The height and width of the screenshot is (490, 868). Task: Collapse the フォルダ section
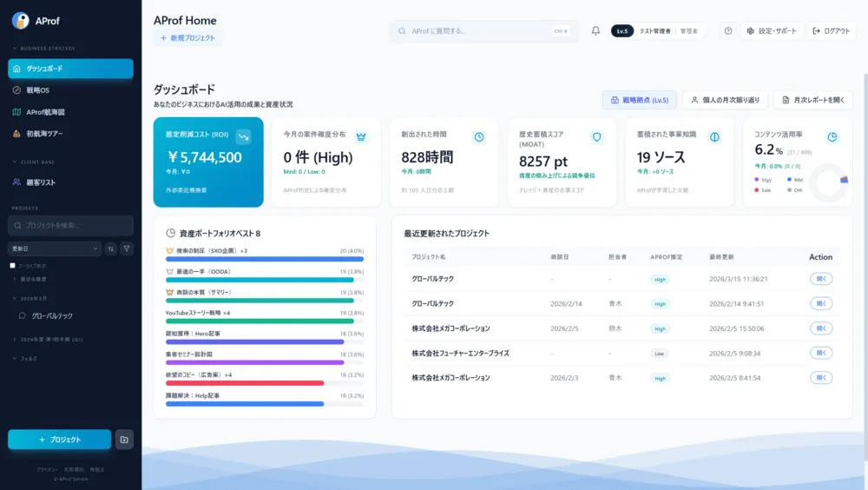(x=25, y=359)
